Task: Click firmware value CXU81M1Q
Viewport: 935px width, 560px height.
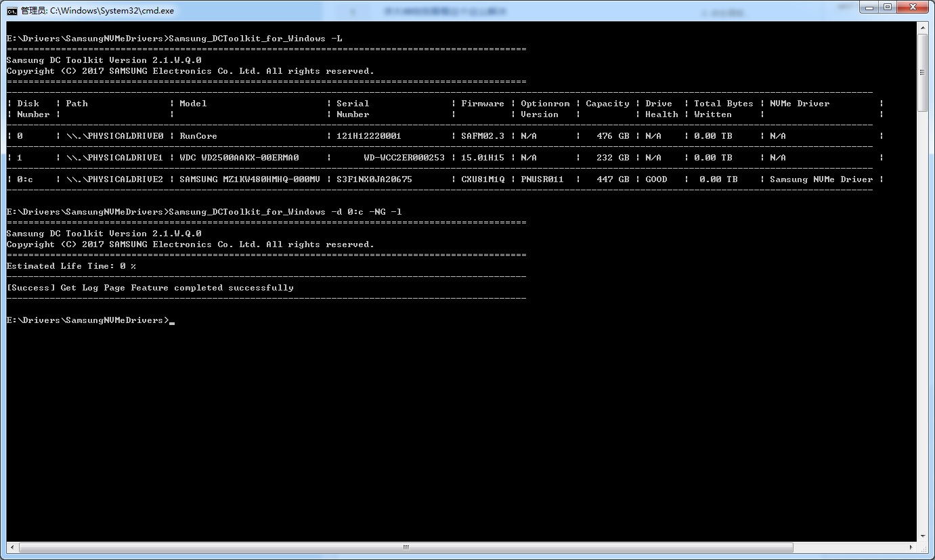Action: pyautogui.click(x=483, y=179)
